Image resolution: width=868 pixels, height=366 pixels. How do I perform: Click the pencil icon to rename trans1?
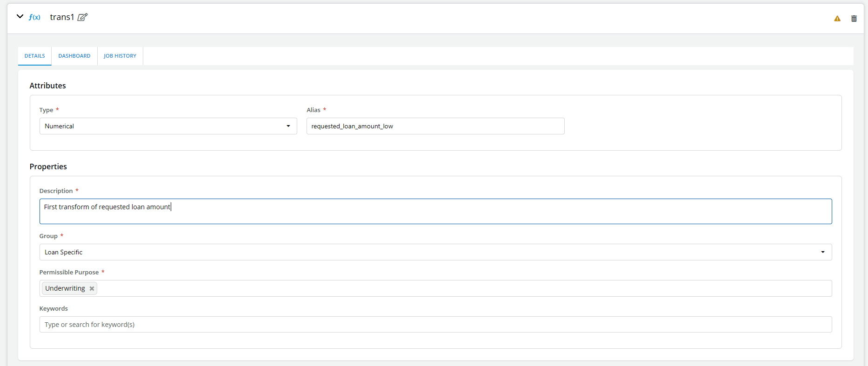click(82, 17)
